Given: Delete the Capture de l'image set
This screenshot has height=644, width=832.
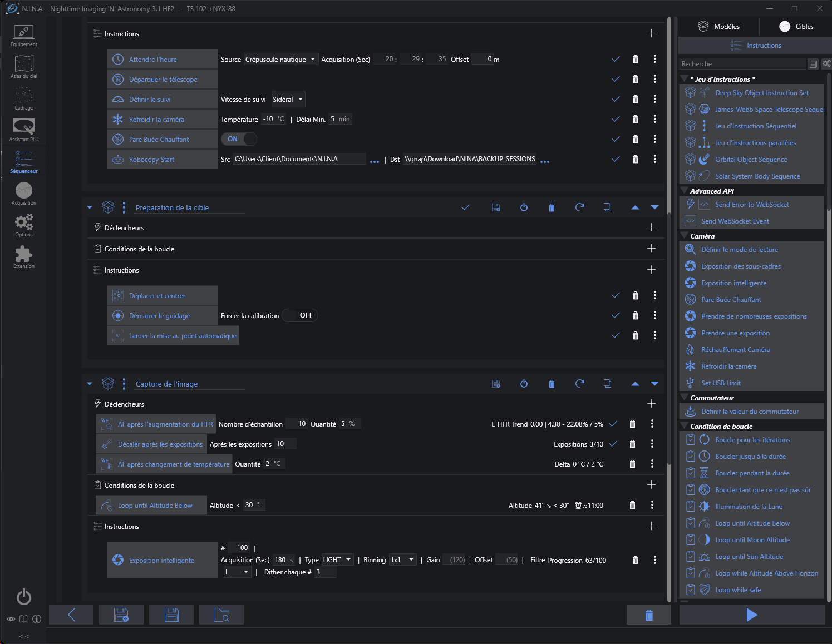Looking at the screenshot, I should 552,384.
